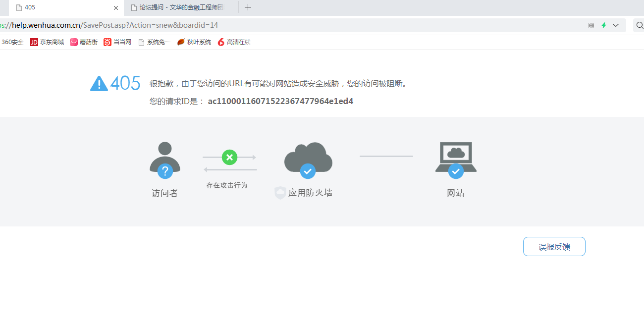Open the 高清在线 bookmark
Viewport: 644px width, 329px height.
[x=234, y=42]
